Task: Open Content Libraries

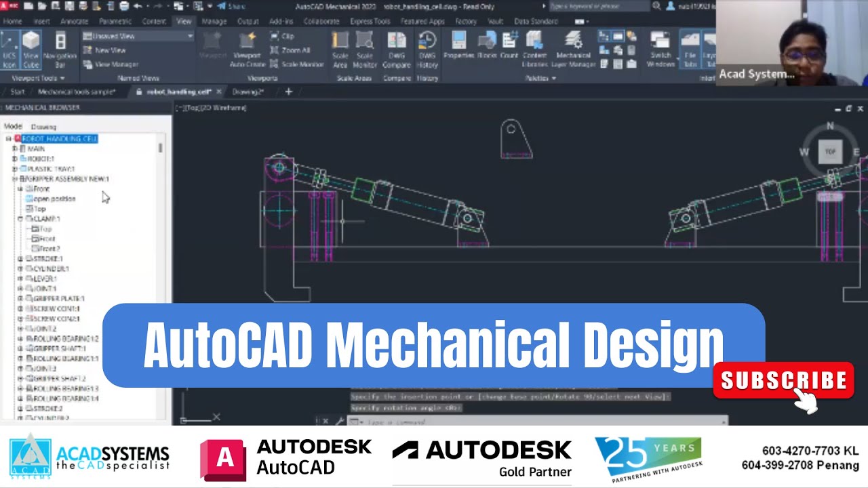Action: pyautogui.click(x=534, y=49)
